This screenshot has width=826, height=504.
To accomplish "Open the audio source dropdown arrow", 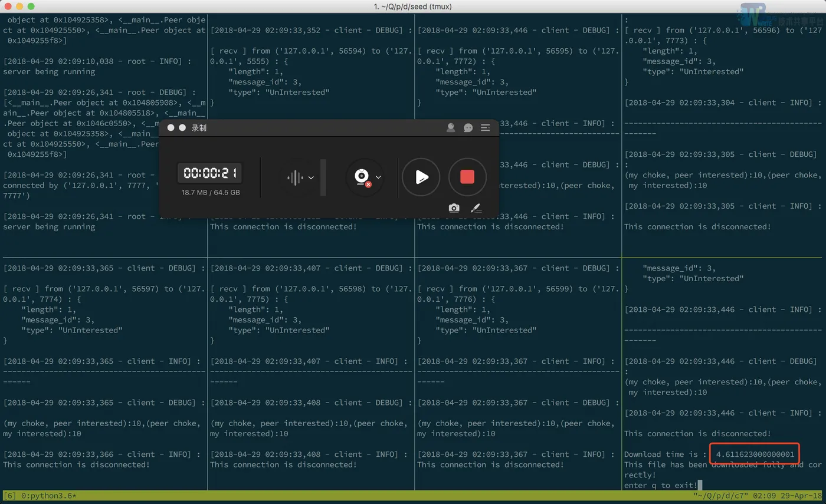I will 311,177.
